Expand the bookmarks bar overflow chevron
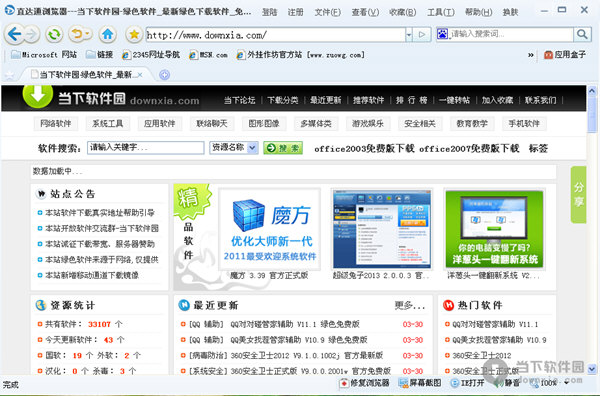The width and height of the screenshot is (600, 396). tap(531, 55)
